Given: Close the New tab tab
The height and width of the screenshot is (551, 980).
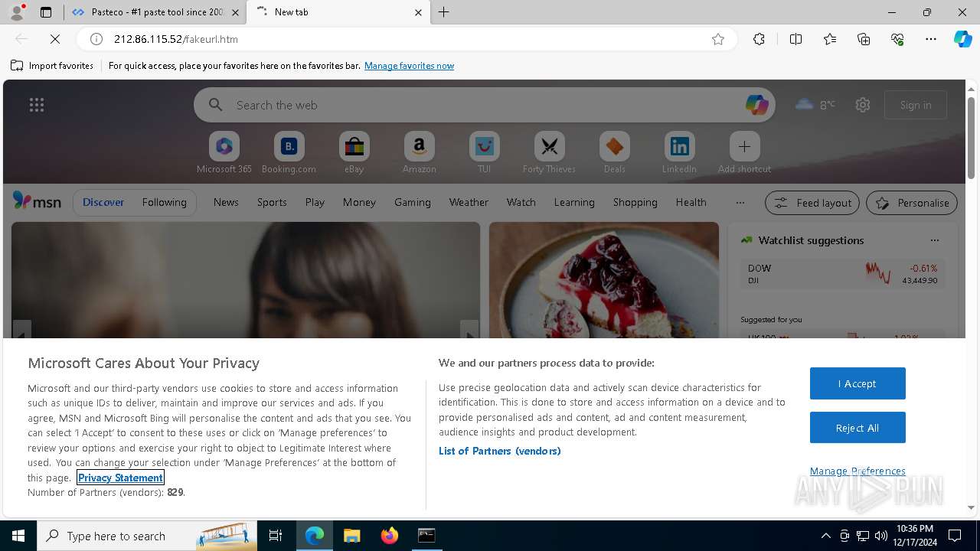Looking at the screenshot, I should [x=418, y=12].
